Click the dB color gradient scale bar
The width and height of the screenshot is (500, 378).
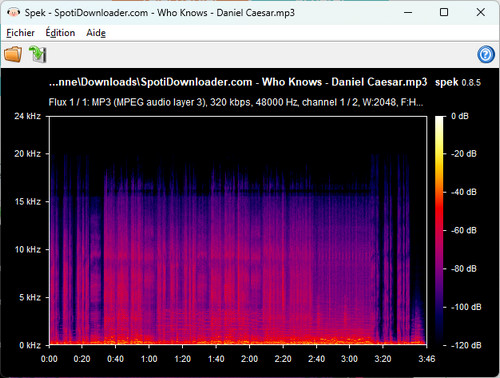pos(439,231)
